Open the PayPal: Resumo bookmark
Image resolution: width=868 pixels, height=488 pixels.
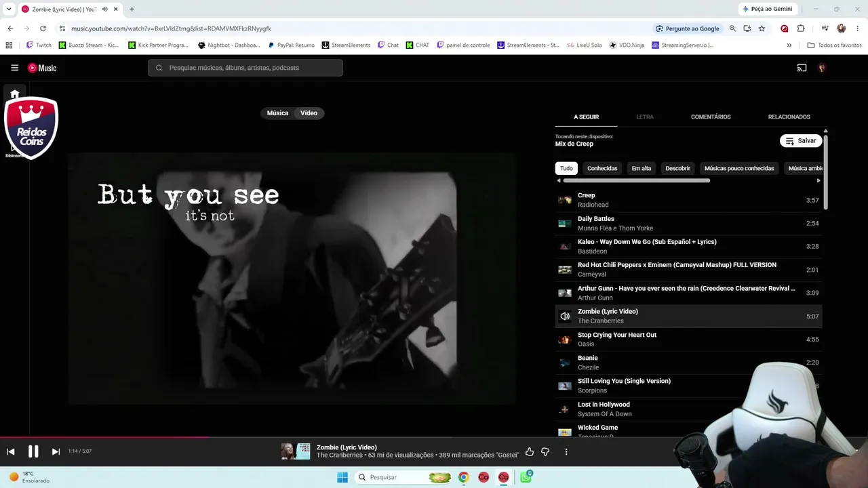[x=292, y=45]
